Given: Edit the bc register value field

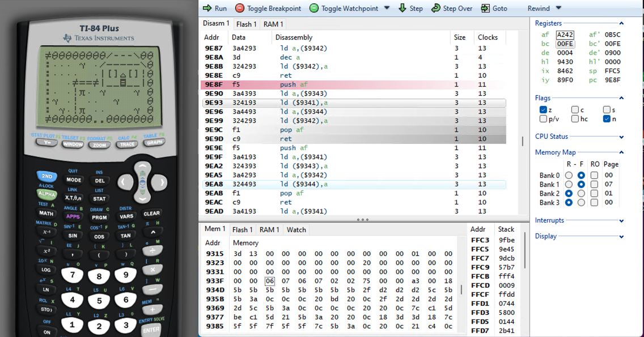Looking at the screenshot, I should [565, 44].
